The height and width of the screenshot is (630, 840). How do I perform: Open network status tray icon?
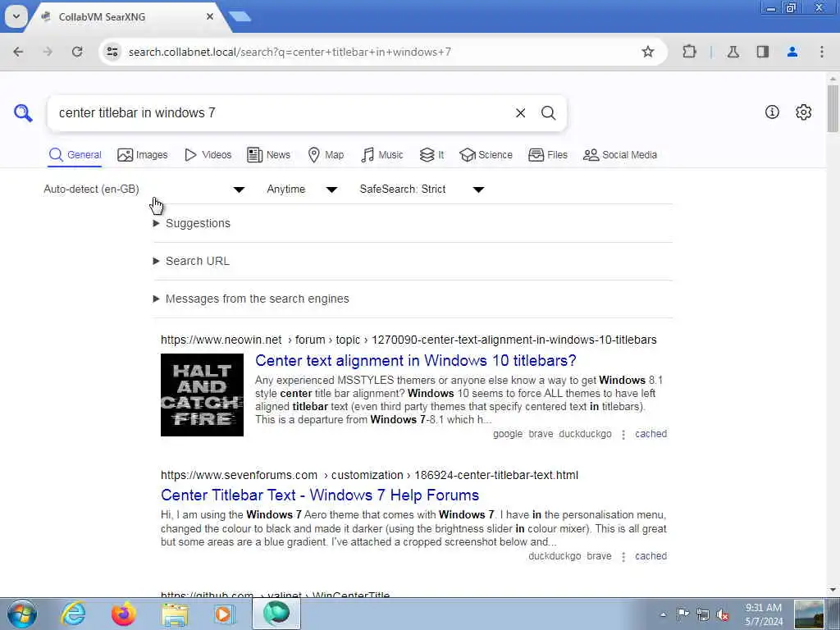[703, 614]
